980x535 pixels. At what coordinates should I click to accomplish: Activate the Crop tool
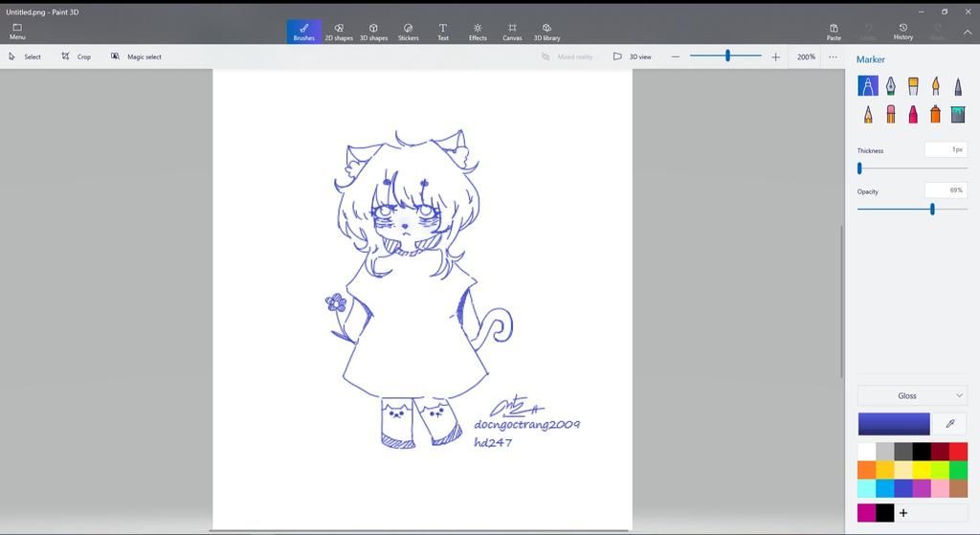76,56
